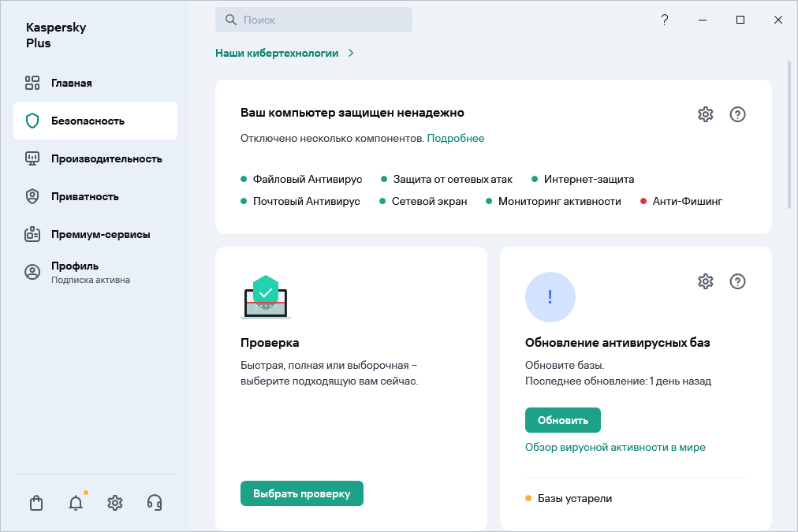798x532 pixels.
Task: Select the Анти-Фишинг component
Action: 681,202
